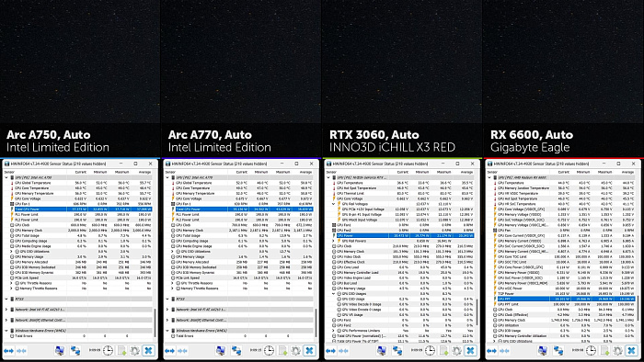Click vertical scrollbar in Arc A750 window
Image resolution: width=644 pixels, height=362 pixels.
pyautogui.click(x=155, y=323)
